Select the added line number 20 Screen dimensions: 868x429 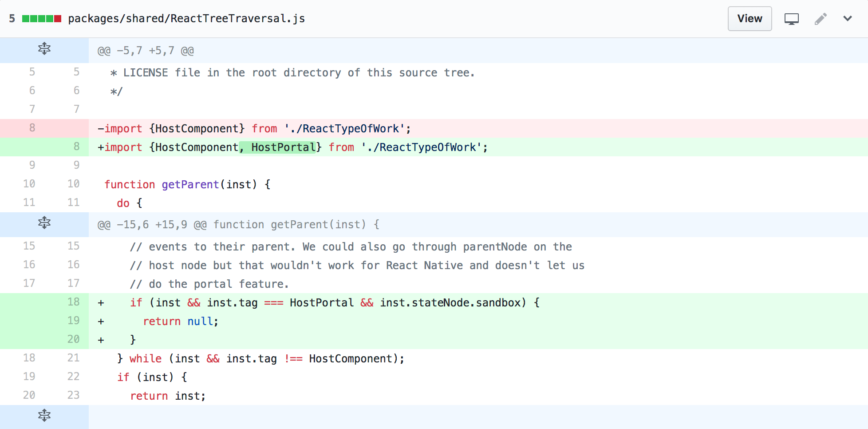pos(73,339)
